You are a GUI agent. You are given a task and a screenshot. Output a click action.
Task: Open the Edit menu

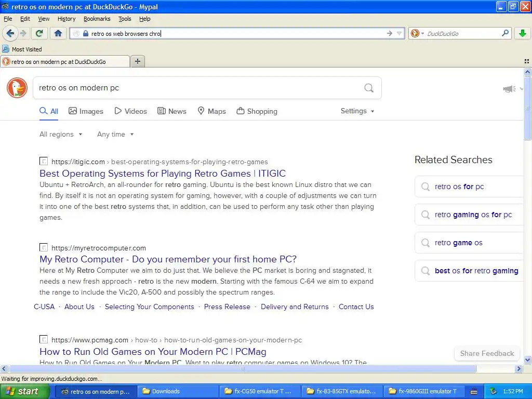[25, 19]
